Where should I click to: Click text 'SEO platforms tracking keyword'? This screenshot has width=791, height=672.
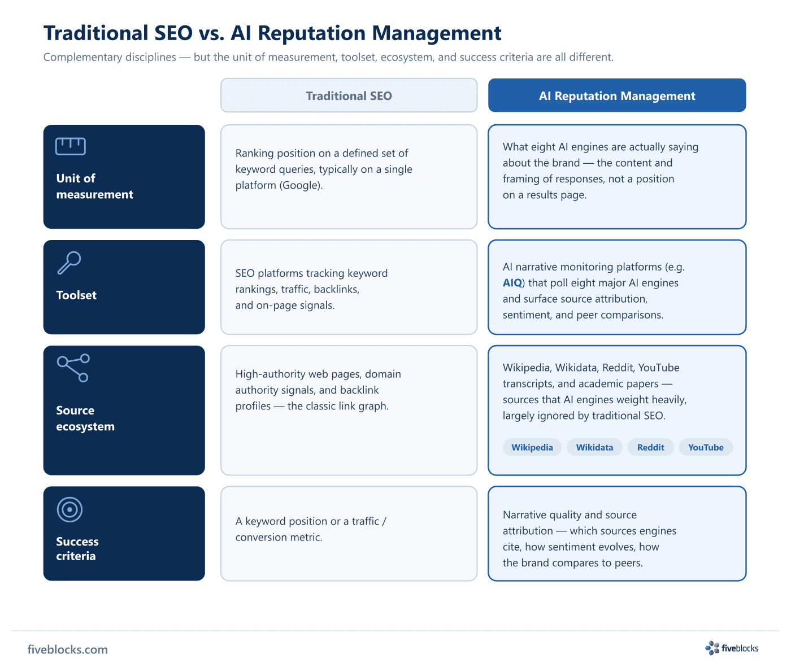coord(311,273)
